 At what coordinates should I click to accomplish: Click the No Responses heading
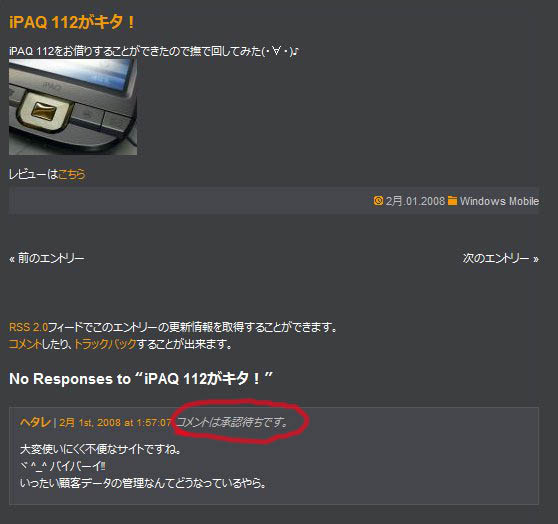[x=141, y=378]
